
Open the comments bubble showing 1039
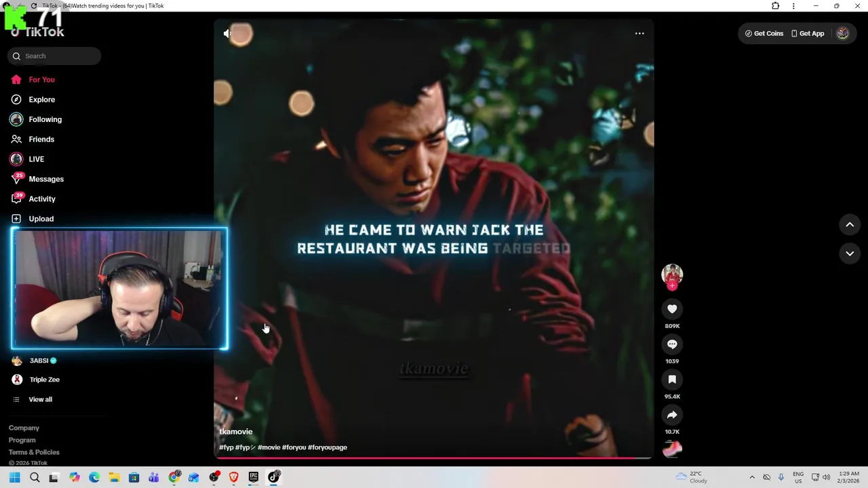pyautogui.click(x=672, y=344)
